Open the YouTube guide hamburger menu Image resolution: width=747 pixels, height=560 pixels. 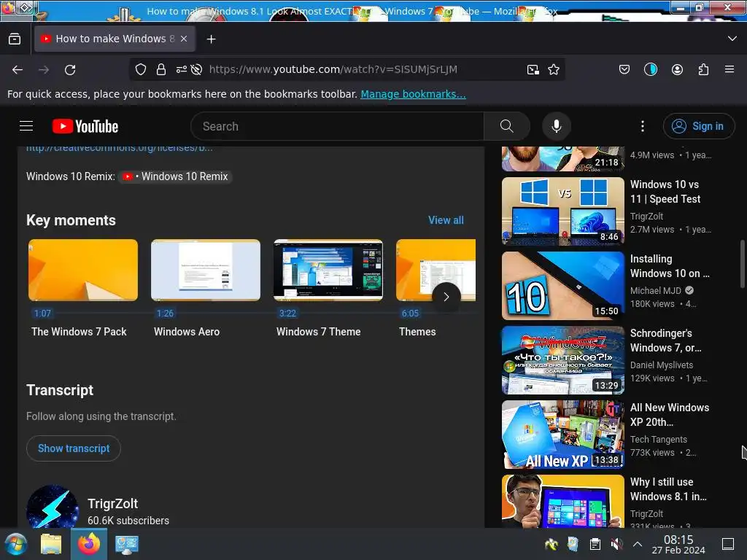pyautogui.click(x=26, y=126)
